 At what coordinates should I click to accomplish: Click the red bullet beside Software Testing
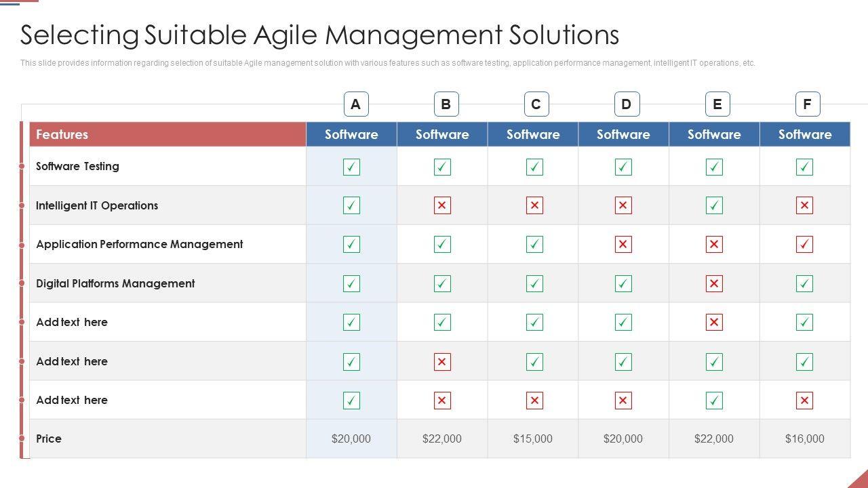22,167
